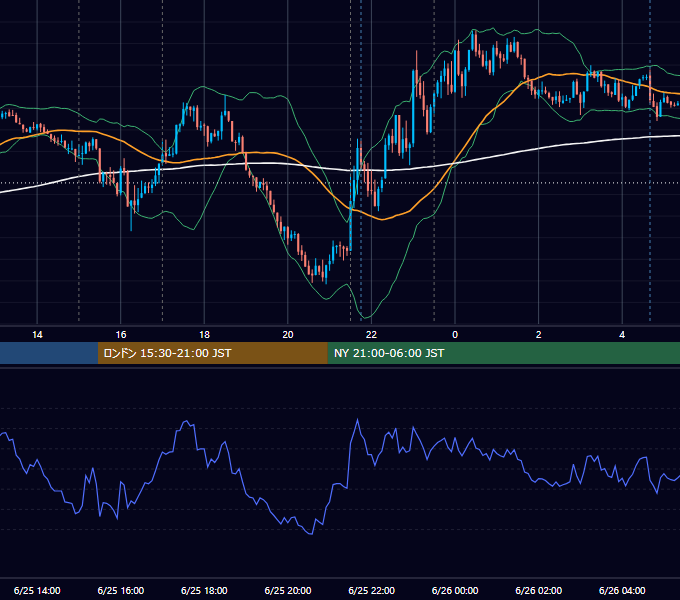Viewport: 680px width, 600px height.
Task: Click the 6/25 16:00 date label
Action: pyautogui.click(x=121, y=590)
